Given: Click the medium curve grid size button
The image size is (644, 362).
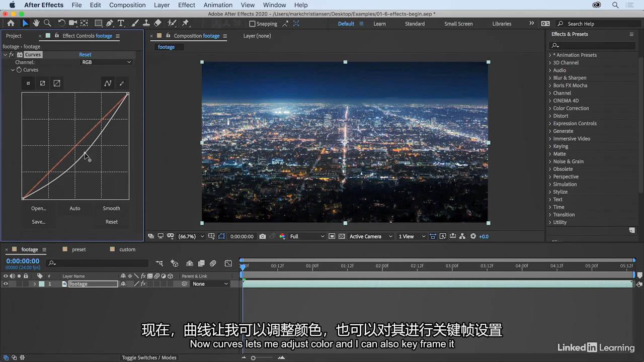Looking at the screenshot, I should pyautogui.click(x=42, y=83).
